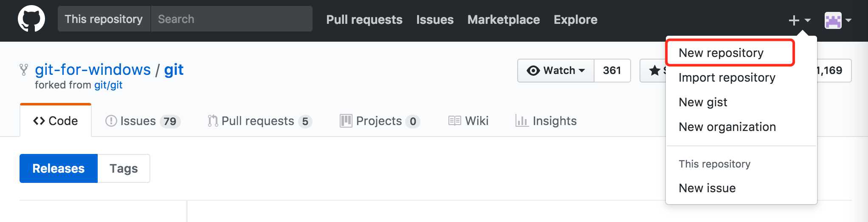
Task: Click the eye icon on Watch
Action: [533, 71]
